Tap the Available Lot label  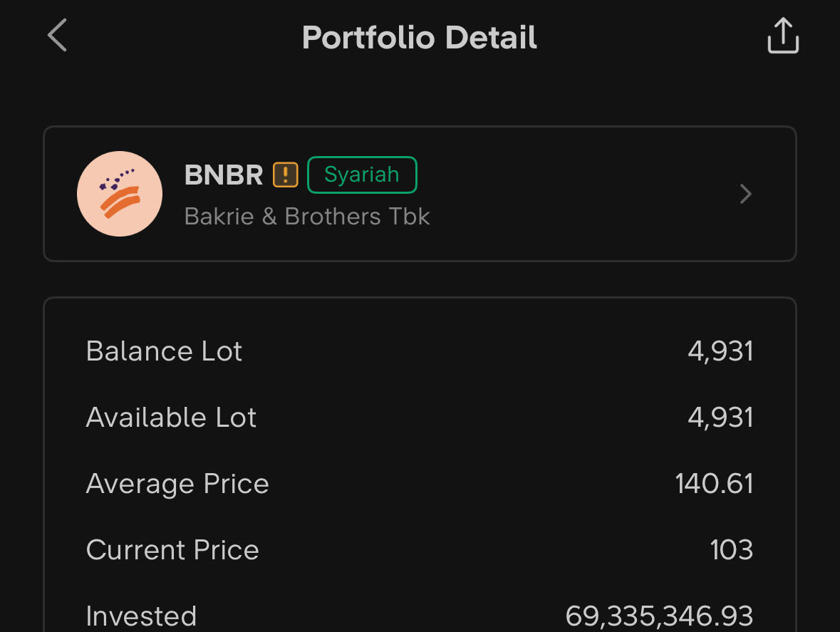pos(171,418)
